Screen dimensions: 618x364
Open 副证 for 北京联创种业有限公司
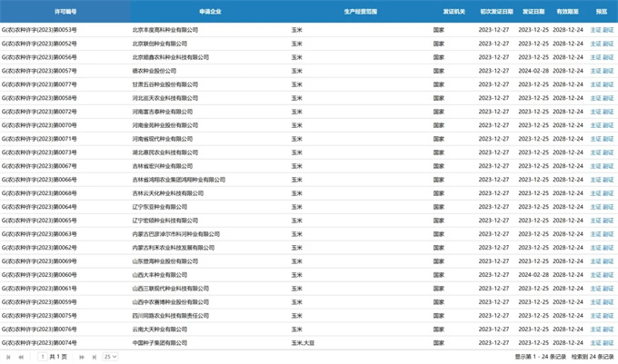pos(608,43)
